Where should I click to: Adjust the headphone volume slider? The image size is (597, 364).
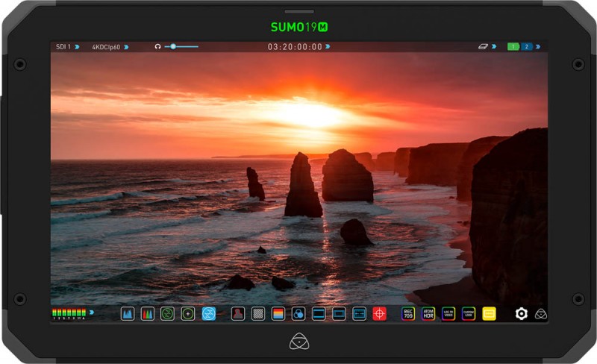[173, 47]
